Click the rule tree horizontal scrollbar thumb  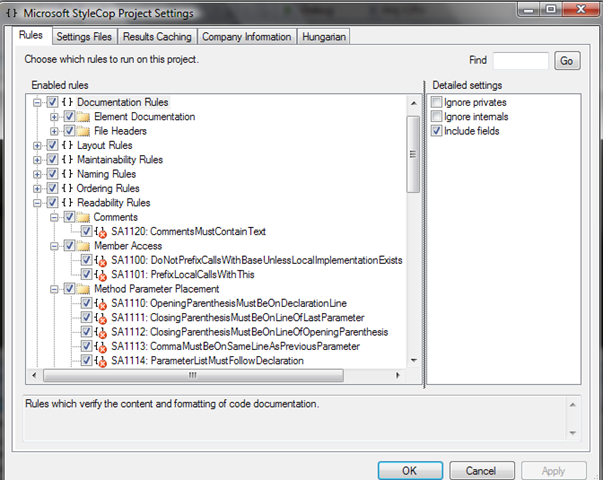click(193, 375)
